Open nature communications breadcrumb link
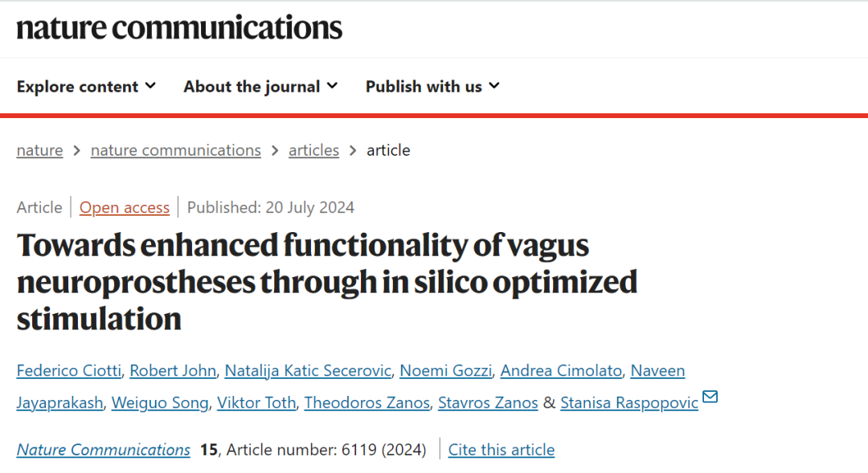 point(175,150)
